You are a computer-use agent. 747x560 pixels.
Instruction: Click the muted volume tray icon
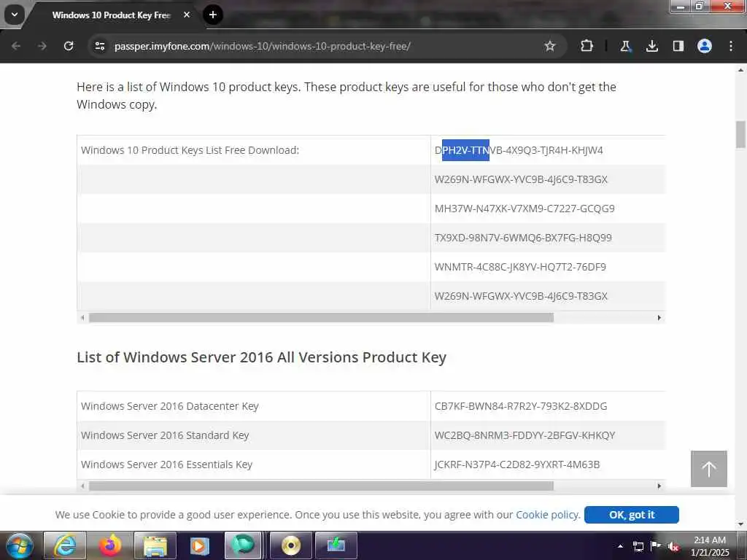[673, 547]
